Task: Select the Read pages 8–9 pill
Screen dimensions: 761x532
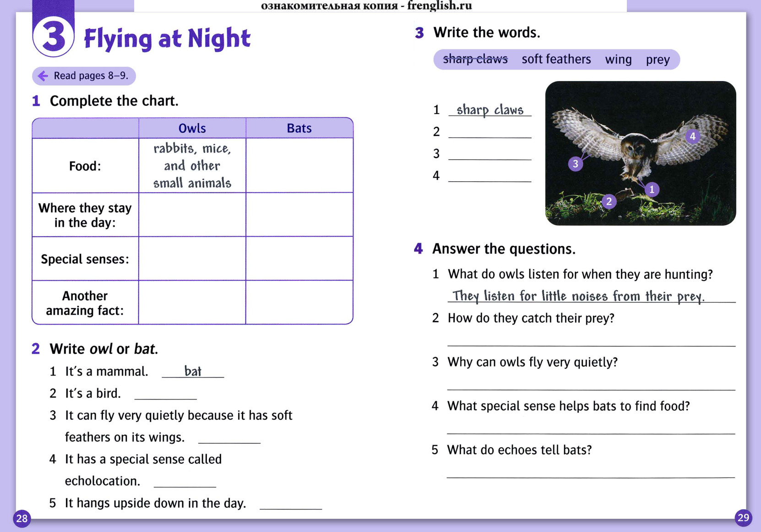Action: (x=84, y=76)
